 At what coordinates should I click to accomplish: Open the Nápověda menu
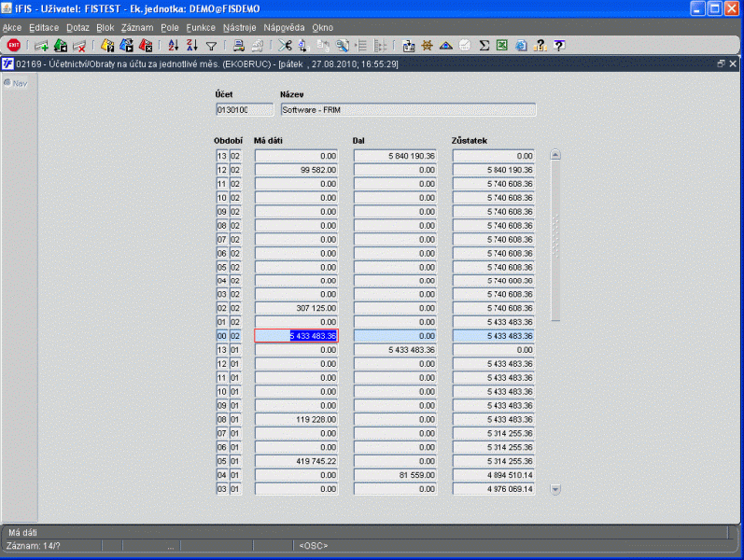pyautogui.click(x=284, y=27)
